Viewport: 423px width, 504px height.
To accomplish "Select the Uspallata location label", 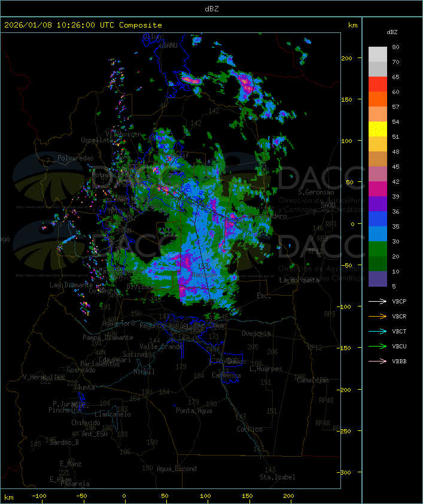I will [96, 140].
